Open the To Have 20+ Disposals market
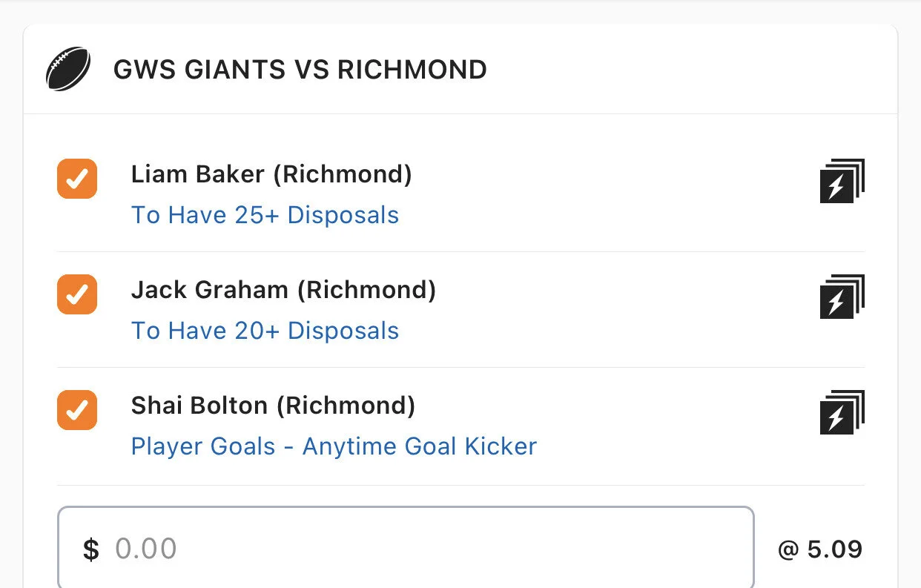This screenshot has height=588, width=921. pos(265,331)
